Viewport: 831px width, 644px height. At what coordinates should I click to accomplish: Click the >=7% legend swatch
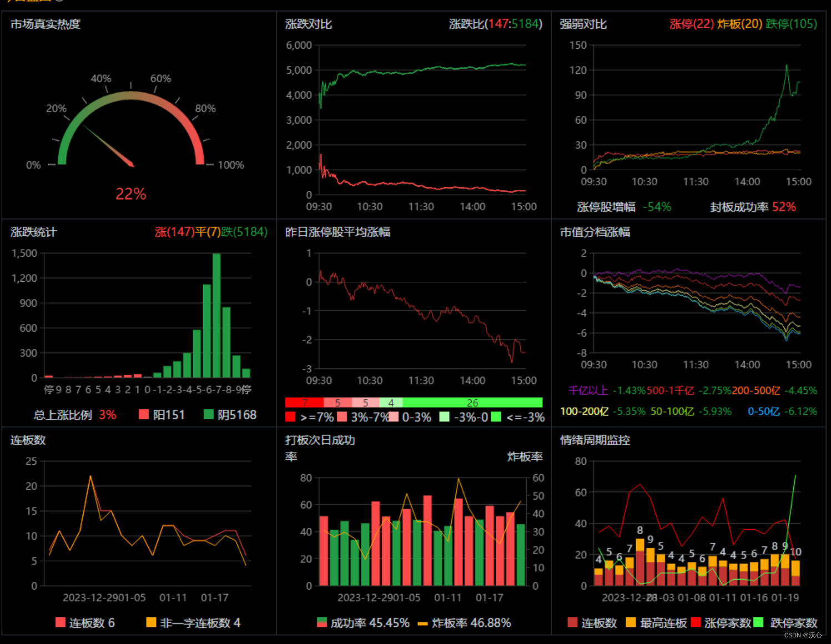(x=290, y=417)
